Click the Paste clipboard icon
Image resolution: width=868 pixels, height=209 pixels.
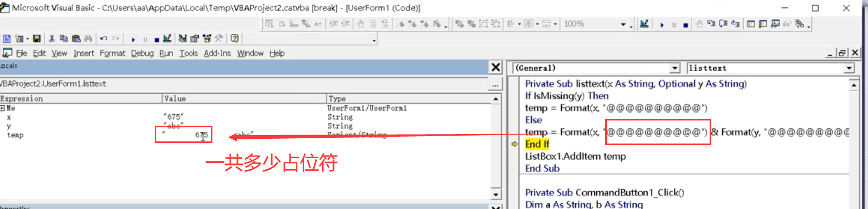tap(76, 39)
